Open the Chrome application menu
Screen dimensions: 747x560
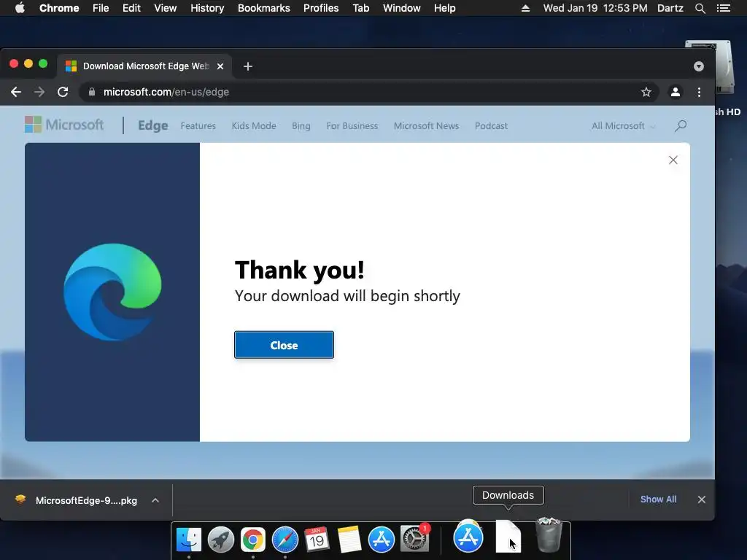(59, 8)
